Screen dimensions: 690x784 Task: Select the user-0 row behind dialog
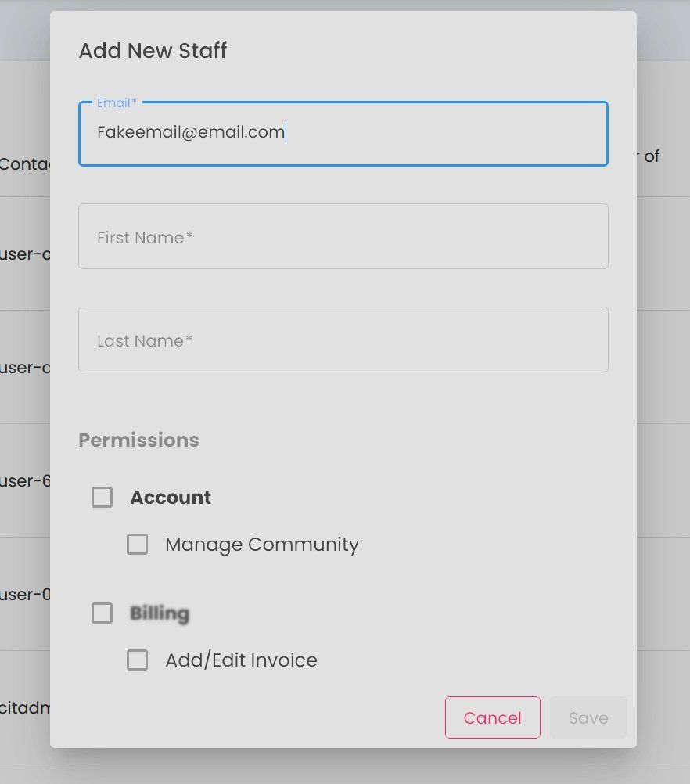(x=25, y=594)
